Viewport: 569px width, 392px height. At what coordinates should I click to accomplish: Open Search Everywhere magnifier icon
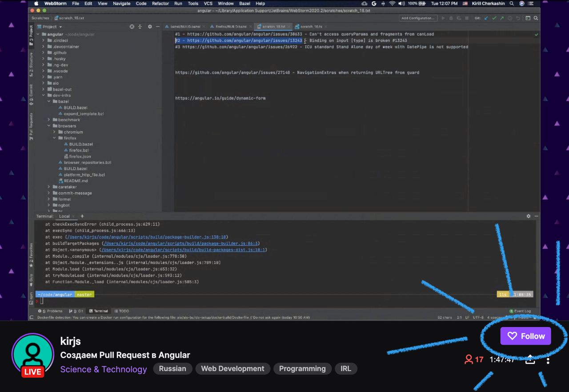[x=536, y=18]
